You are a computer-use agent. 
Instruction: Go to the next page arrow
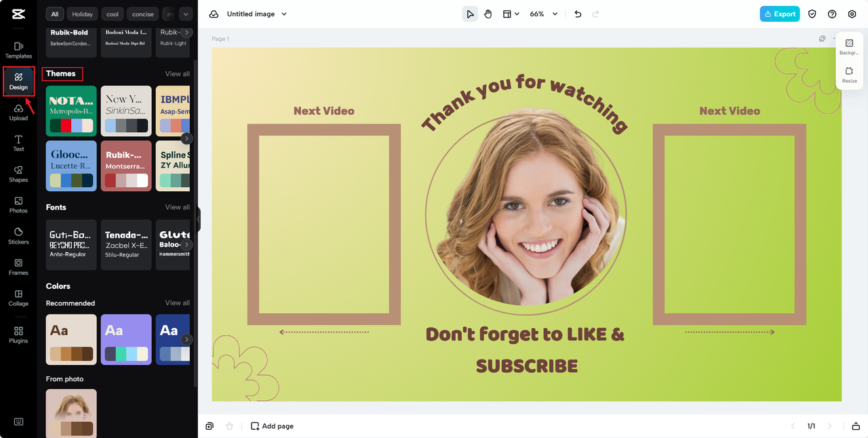[x=829, y=426]
